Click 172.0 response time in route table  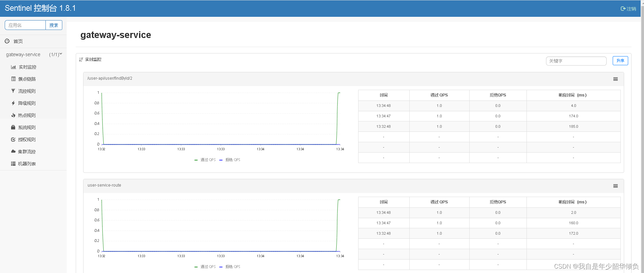pos(573,233)
